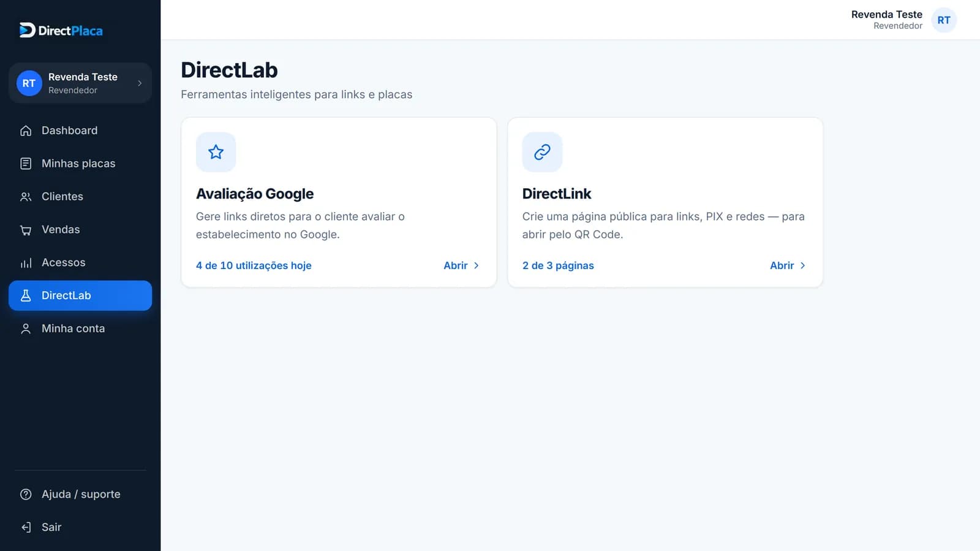Click "4 de 10 utilizações hoje" text
980x551 pixels.
point(254,265)
